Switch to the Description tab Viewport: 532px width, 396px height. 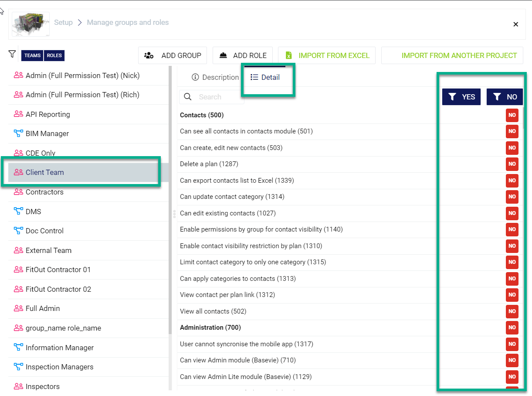[x=215, y=77]
